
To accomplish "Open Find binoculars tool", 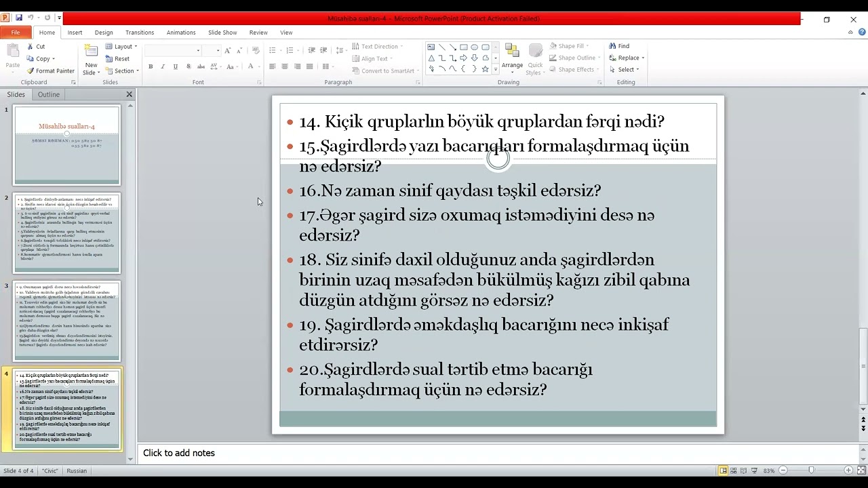I will tap(619, 46).
